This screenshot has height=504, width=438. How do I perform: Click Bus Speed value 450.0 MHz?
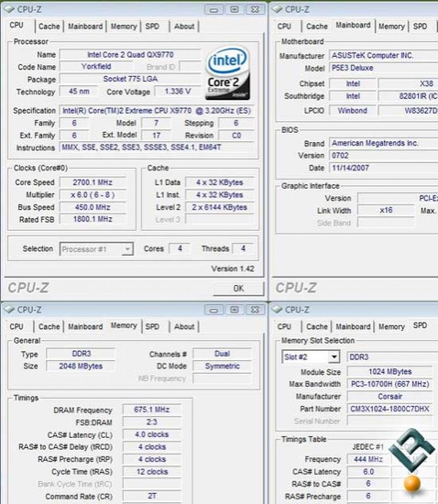[93, 207]
